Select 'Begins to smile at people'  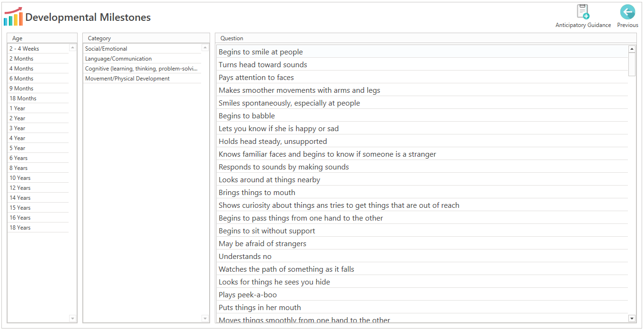tap(423, 52)
